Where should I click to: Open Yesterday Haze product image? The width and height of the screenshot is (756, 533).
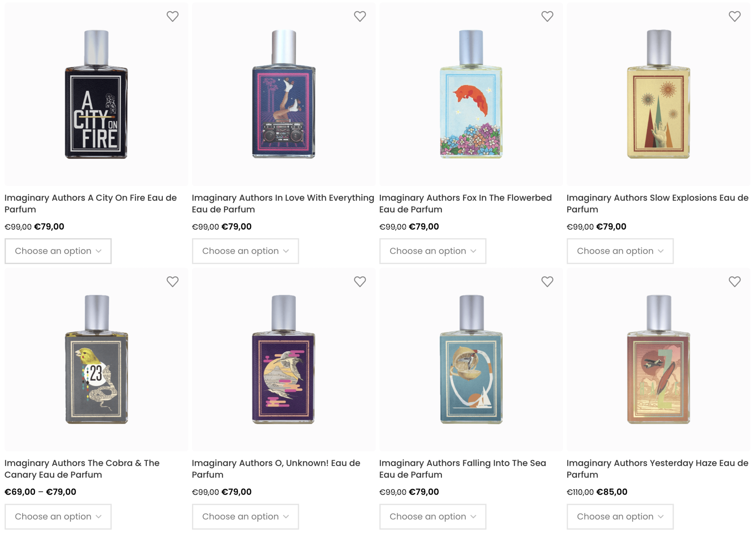pyautogui.click(x=658, y=359)
